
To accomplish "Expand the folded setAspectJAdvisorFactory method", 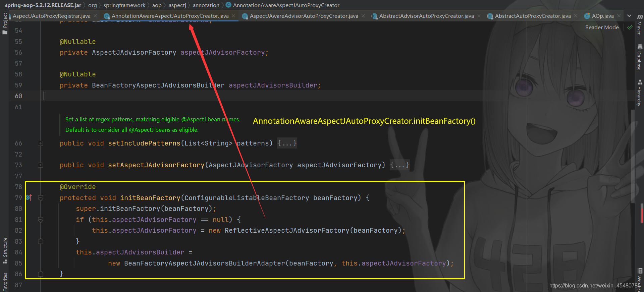I will pyautogui.click(x=40, y=165).
